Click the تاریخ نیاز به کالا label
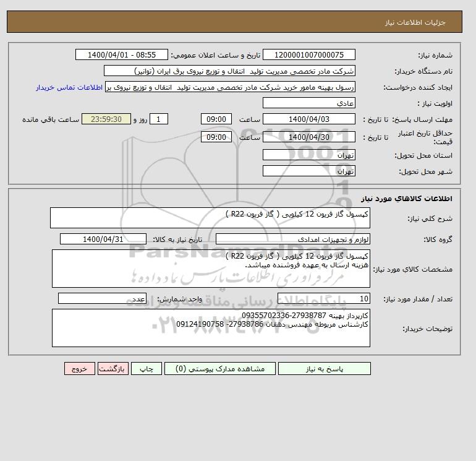 [x=177, y=239]
